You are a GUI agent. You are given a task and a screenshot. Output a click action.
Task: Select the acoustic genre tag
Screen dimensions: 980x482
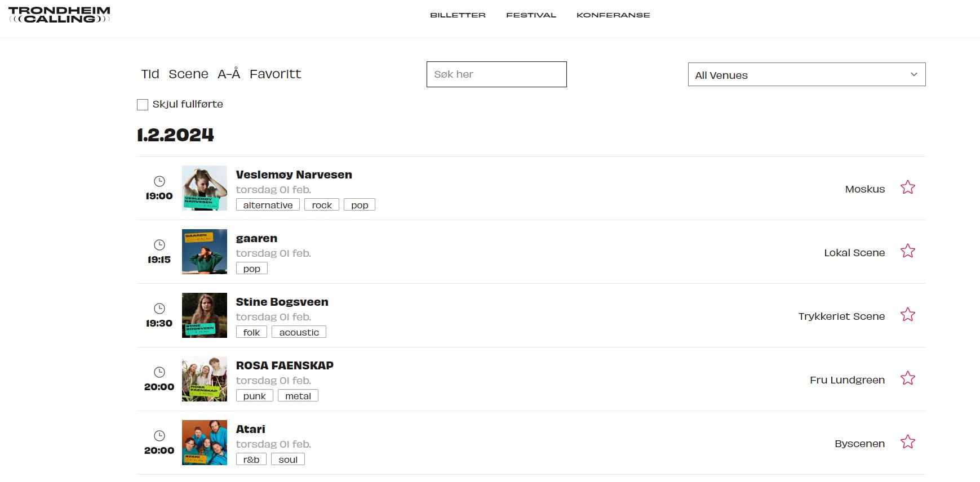[299, 332]
